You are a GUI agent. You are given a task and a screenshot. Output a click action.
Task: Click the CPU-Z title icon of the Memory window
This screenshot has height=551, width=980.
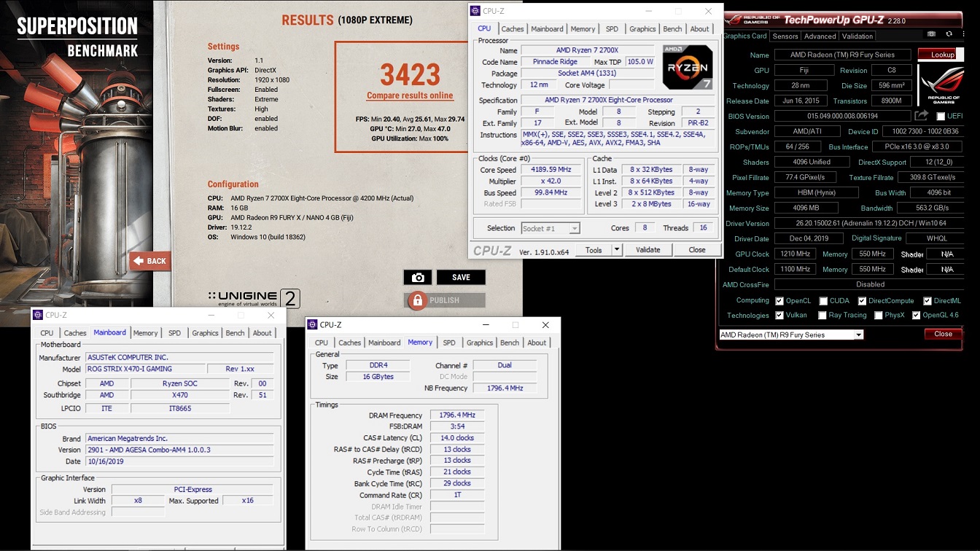coord(312,325)
